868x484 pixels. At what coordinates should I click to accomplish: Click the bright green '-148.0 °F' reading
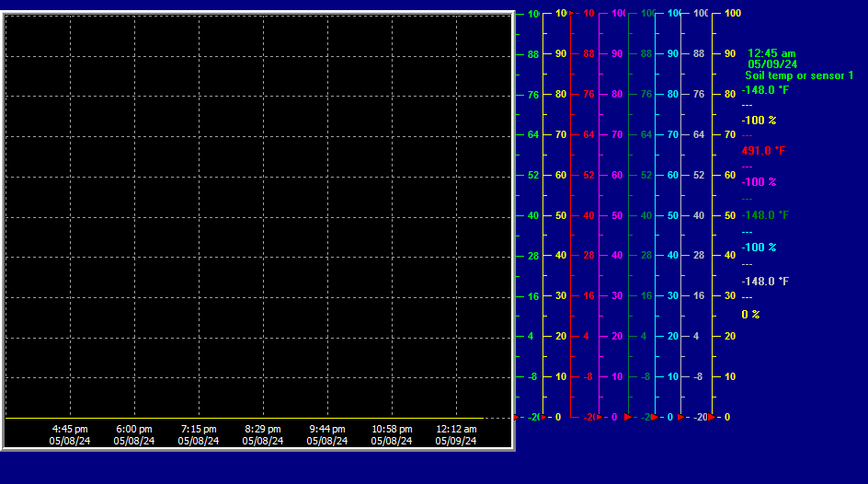pos(765,89)
